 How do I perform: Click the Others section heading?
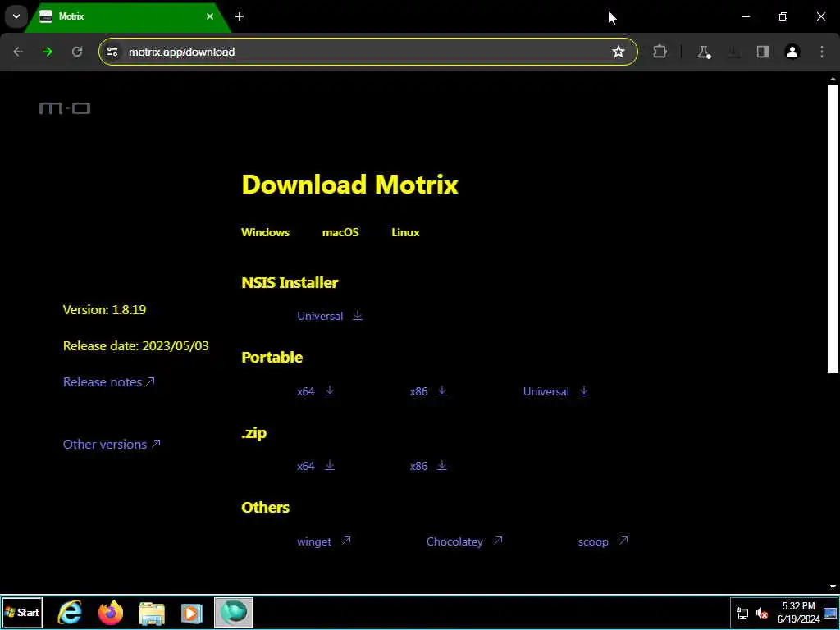(266, 507)
